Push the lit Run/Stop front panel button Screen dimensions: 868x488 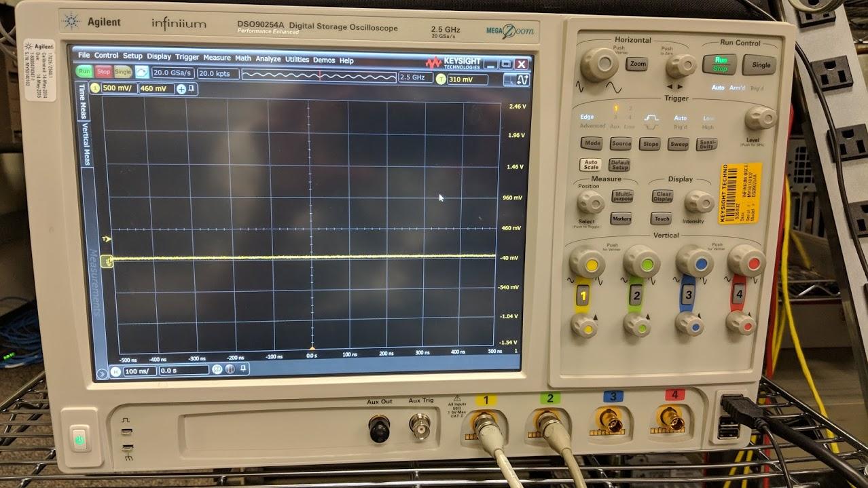pos(720,64)
